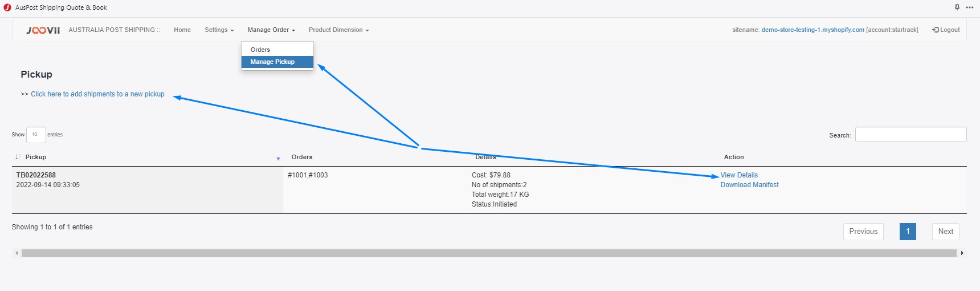Viewport: 980px width, 291px height.
Task: Go to the Home nav item
Action: pos(182,30)
